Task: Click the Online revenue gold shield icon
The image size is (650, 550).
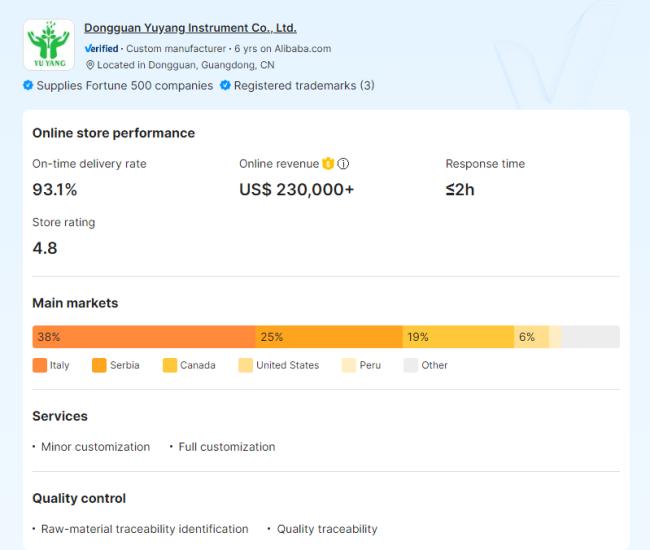Action: tap(328, 164)
